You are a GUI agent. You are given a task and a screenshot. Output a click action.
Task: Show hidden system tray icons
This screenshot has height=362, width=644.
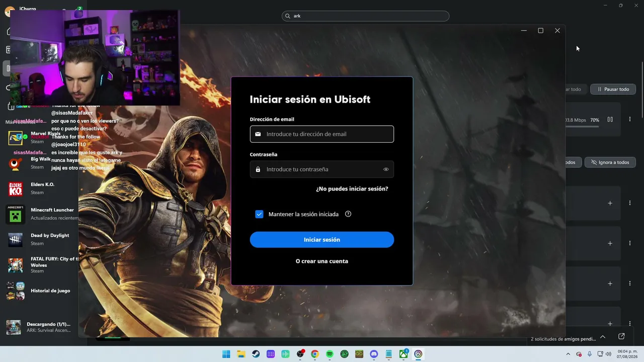tap(569, 354)
